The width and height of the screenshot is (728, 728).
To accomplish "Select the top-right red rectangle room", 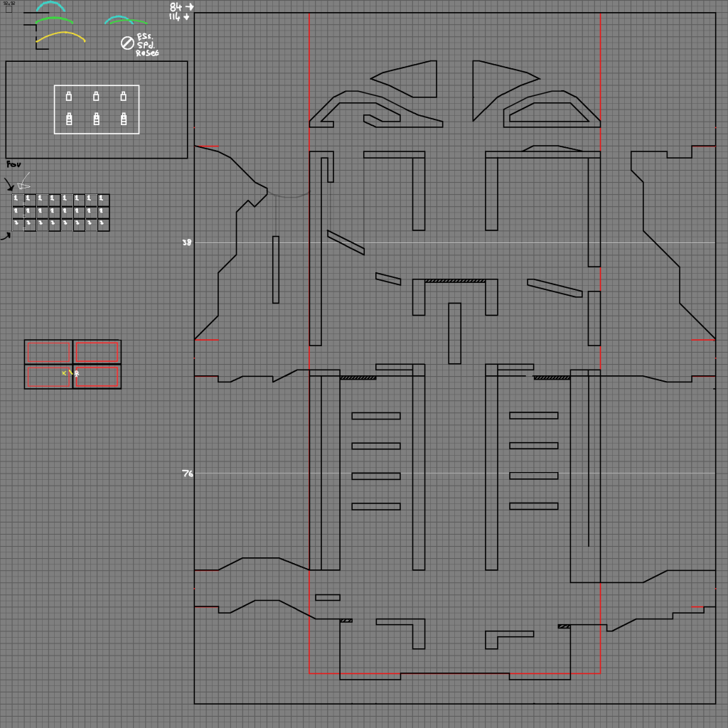I will coord(97,352).
